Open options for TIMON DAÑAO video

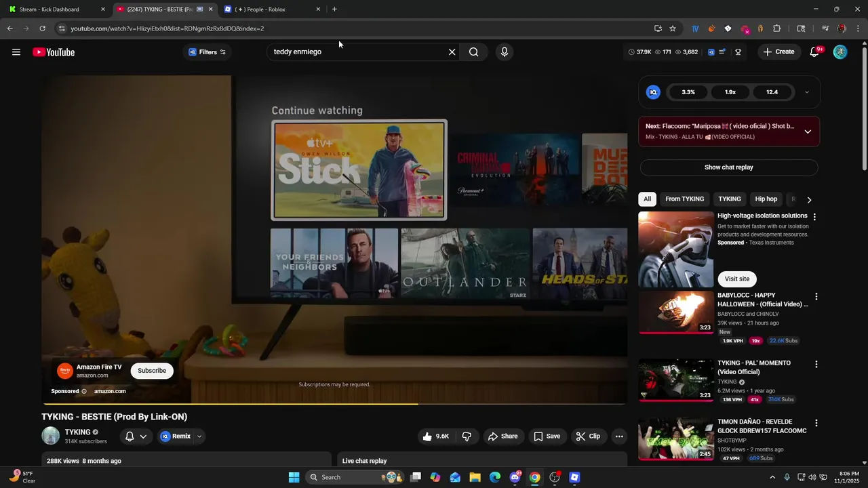816,423
